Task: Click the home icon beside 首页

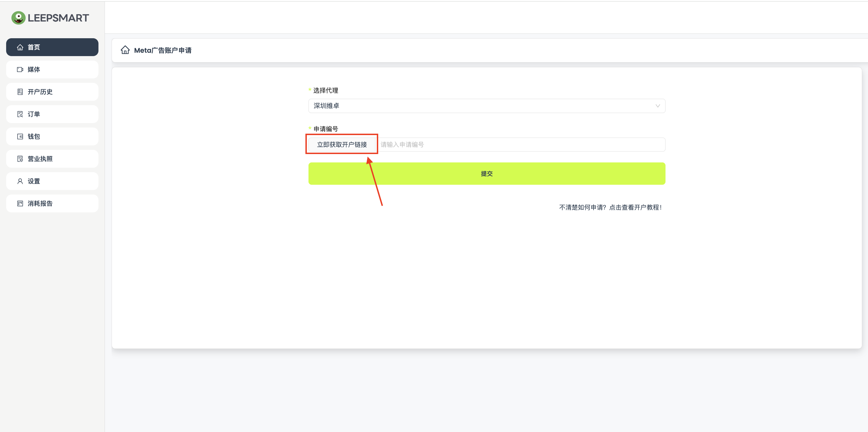Action: click(x=20, y=47)
